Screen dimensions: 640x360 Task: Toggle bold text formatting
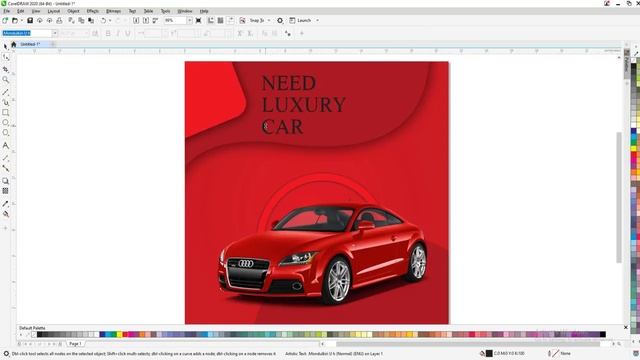pos(108,33)
